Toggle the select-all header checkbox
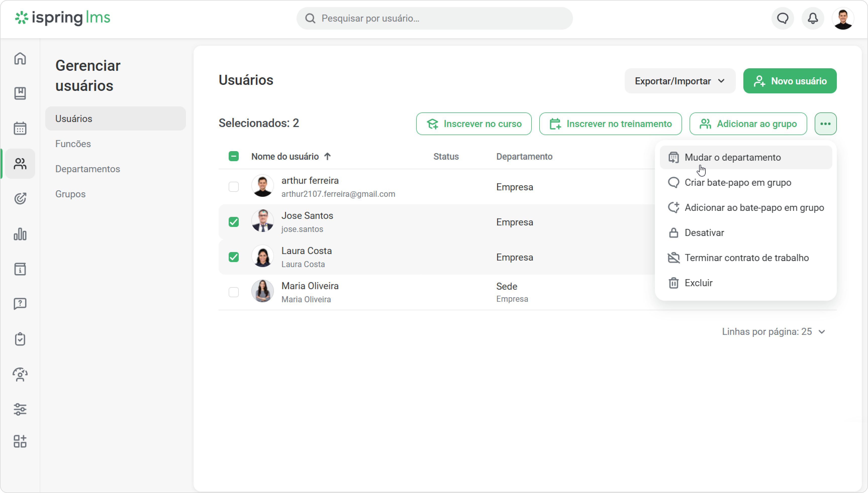The image size is (868, 493). pos(233,156)
